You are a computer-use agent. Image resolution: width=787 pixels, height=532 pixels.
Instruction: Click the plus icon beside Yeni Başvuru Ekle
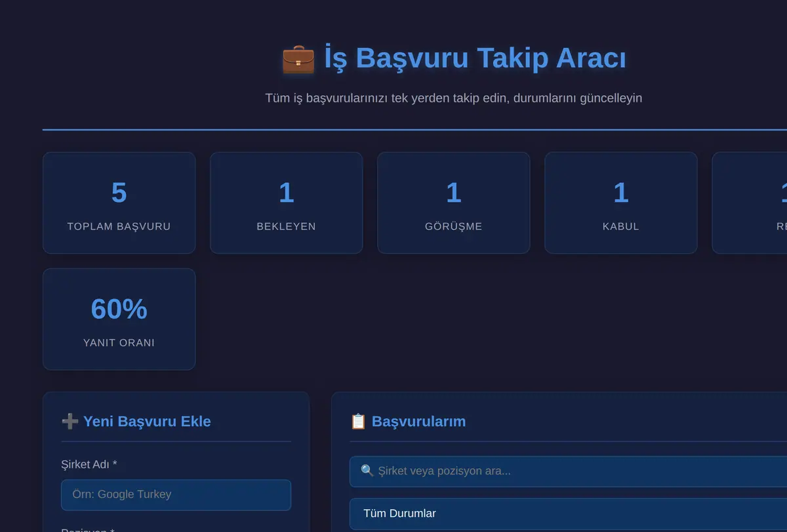click(x=70, y=421)
